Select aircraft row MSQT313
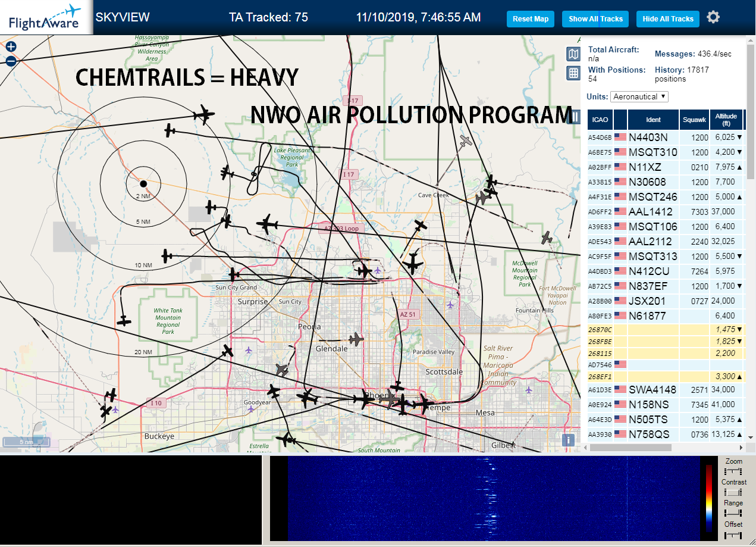This screenshot has height=547, width=756. tap(666, 256)
